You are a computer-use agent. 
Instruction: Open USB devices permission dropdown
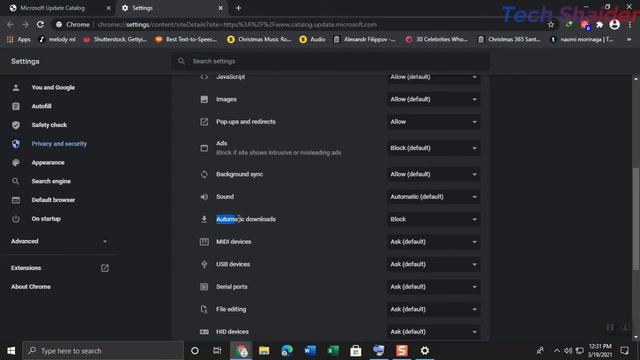[433, 264]
